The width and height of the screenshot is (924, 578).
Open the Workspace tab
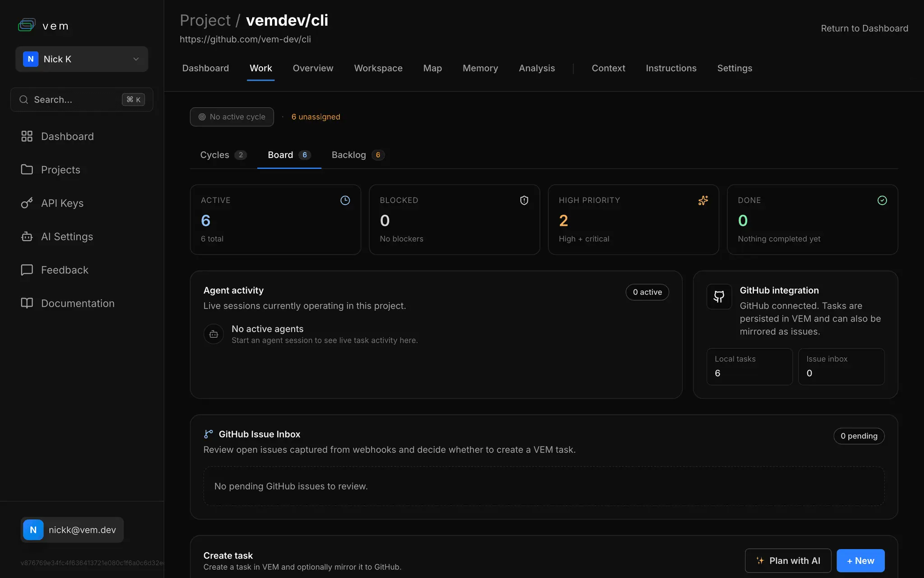click(x=378, y=68)
